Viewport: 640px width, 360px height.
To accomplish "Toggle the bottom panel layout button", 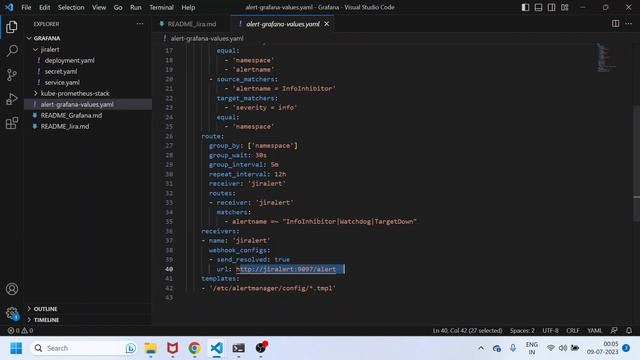I will 538,7.
